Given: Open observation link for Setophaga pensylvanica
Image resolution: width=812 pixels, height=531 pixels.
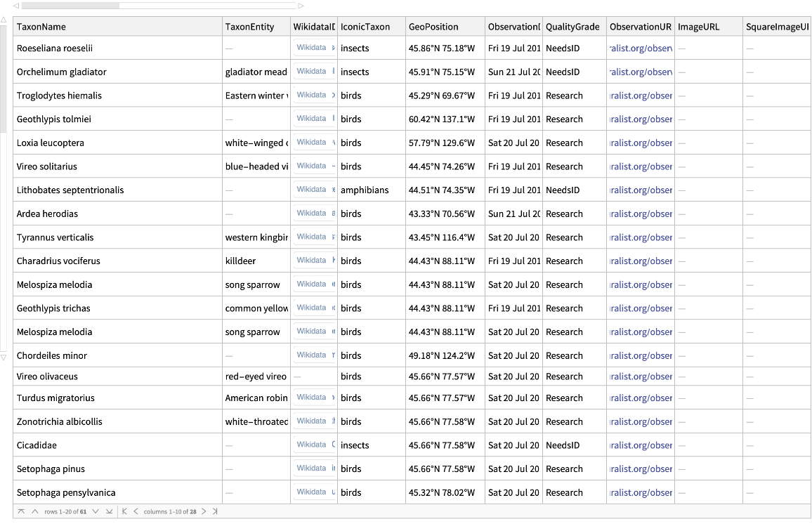Looking at the screenshot, I should pos(641,492).
